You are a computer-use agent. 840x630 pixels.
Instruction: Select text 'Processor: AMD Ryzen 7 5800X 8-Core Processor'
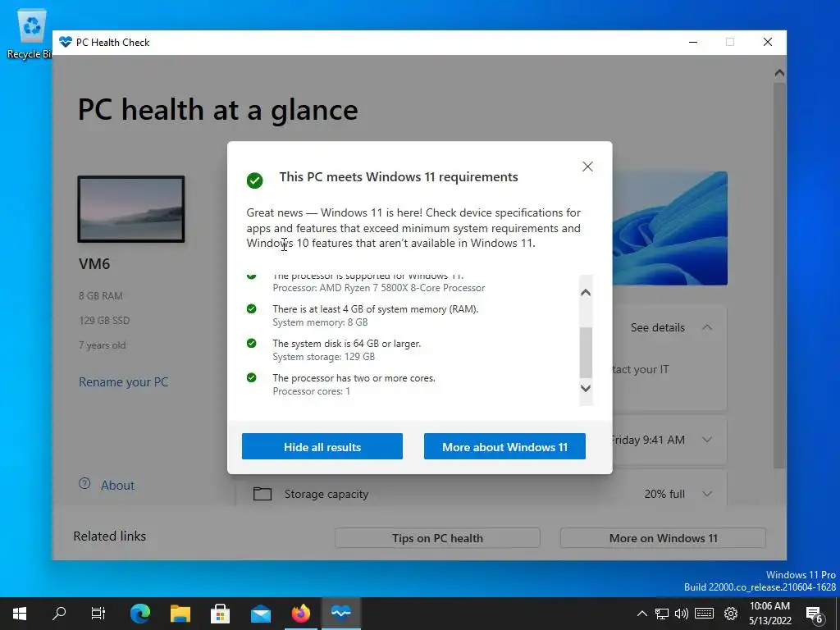pyautogui.click(x=379, y=288)
